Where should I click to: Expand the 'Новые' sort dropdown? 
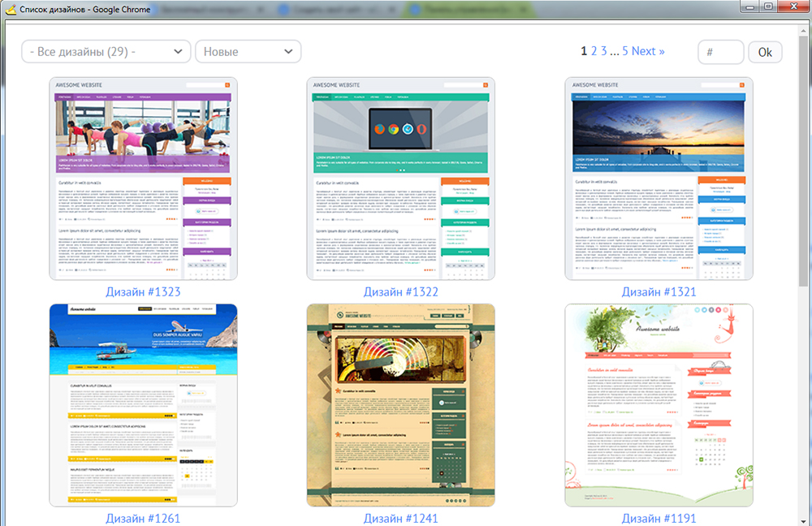[248, 52]
